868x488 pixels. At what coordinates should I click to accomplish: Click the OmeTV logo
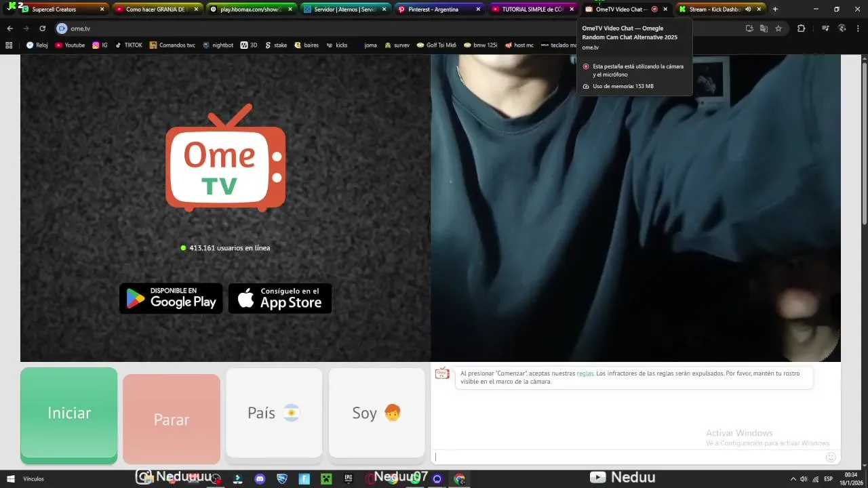(x=225, y=157)
